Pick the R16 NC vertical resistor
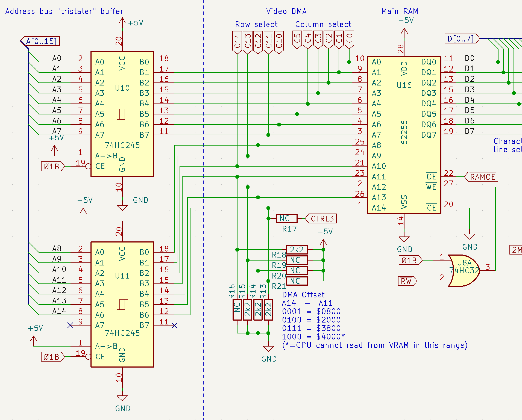Image resolution: width=522 pixels, height=420 pixels. pyautogui.click(x=237, y=309)
